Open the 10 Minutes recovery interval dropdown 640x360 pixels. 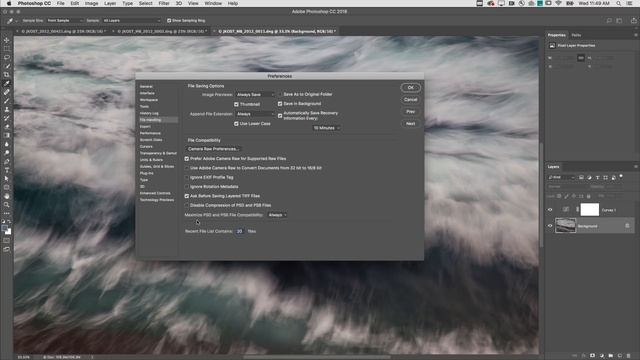point(326,128)
